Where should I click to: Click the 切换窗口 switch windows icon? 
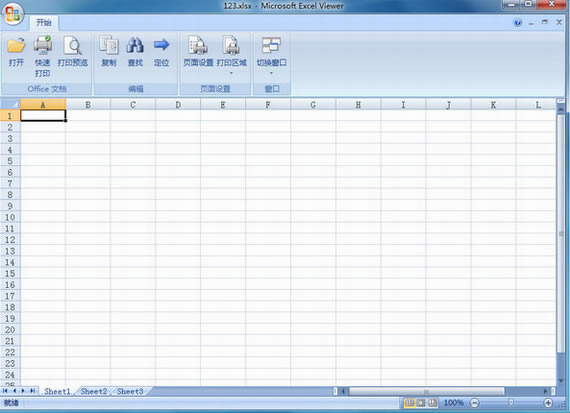coord(271,45)
